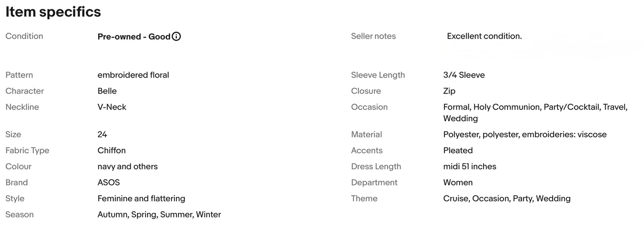Click the 3/4 Sleeve value
The width and height of the screenshot is (644, 225).
click(464, 75)
